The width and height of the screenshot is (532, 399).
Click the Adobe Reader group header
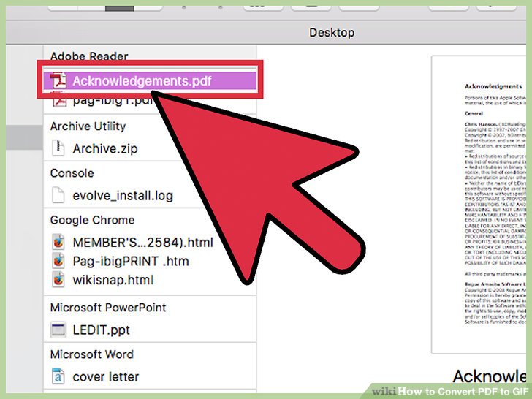[x=89, y=56]
